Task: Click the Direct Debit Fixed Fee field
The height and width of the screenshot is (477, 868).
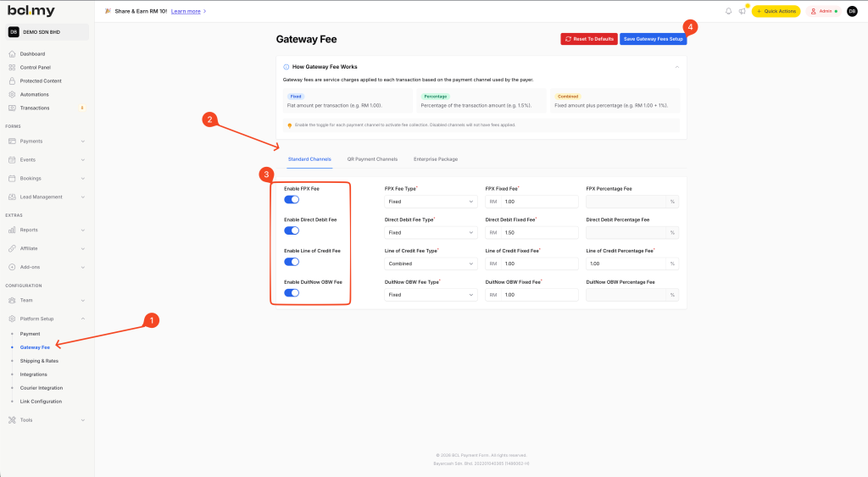Action: click(x=538, y=232)
